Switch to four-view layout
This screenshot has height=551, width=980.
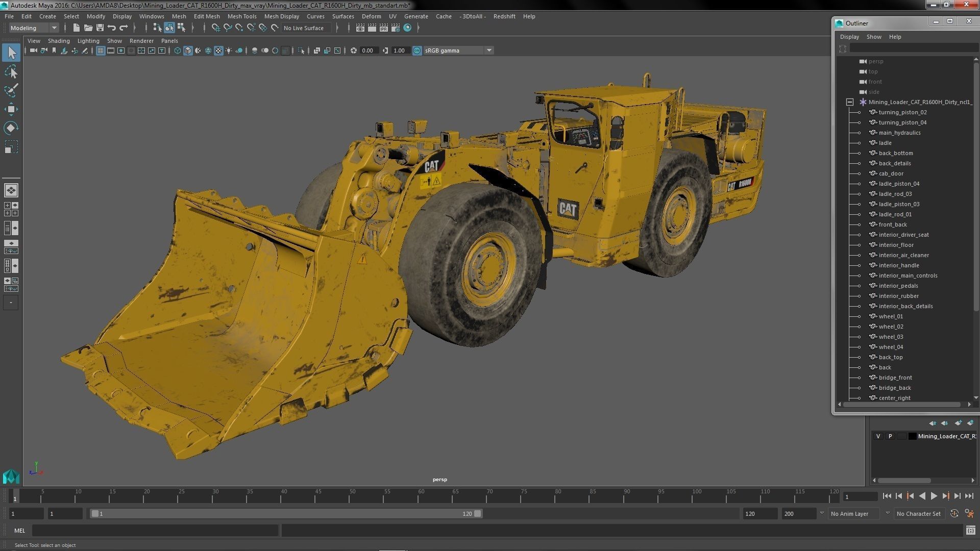pos(11,209)
